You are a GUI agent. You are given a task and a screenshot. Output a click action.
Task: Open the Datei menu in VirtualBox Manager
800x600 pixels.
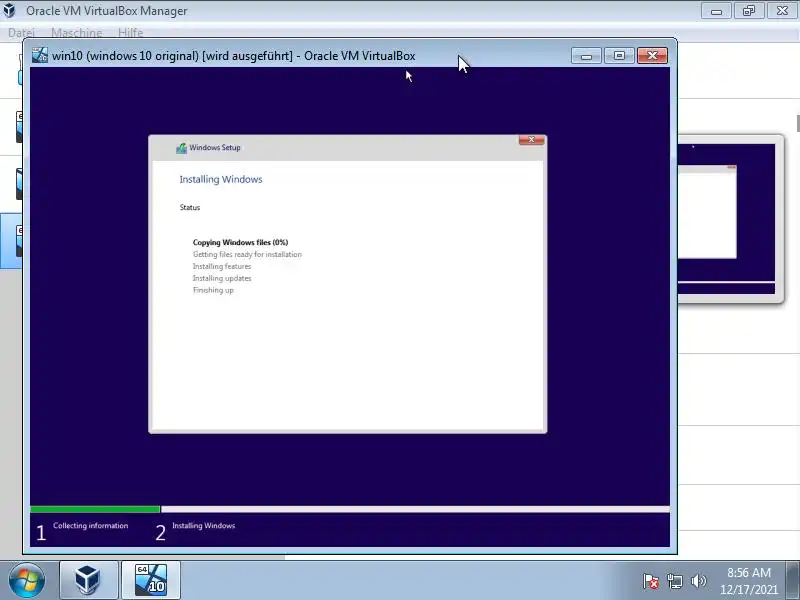pyautogui.click(x=21, y=33)
